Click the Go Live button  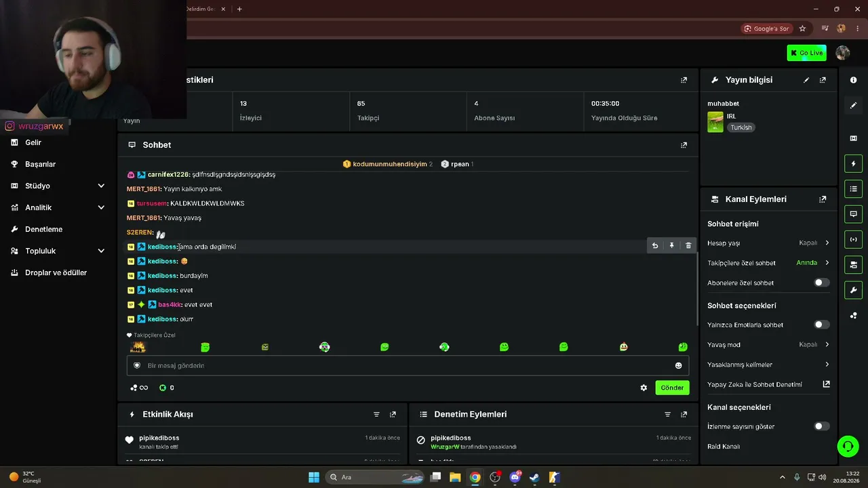tap(806, 53)
